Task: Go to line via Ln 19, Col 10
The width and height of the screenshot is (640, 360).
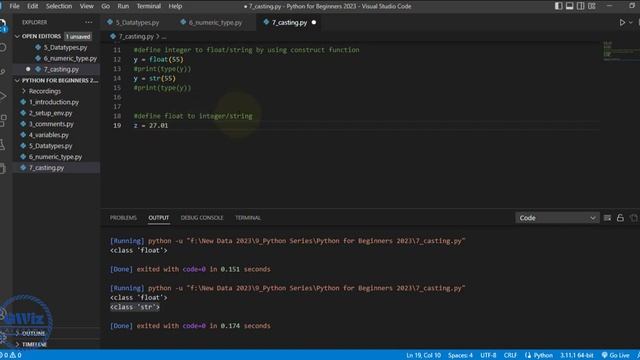Action: [423, 355]
